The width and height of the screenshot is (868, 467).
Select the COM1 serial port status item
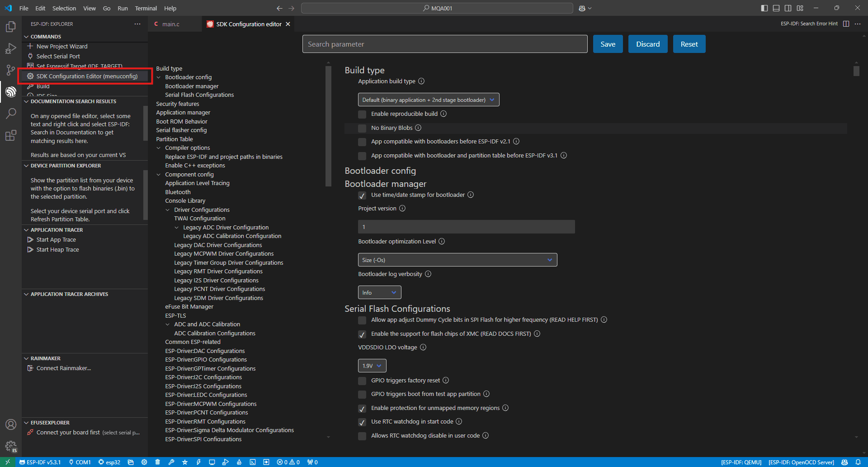(80, 462)
